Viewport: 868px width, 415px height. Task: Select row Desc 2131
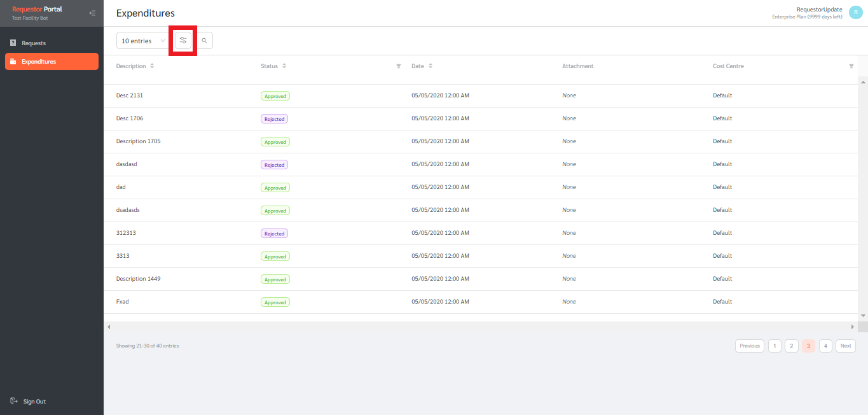[x=481, y=95]
